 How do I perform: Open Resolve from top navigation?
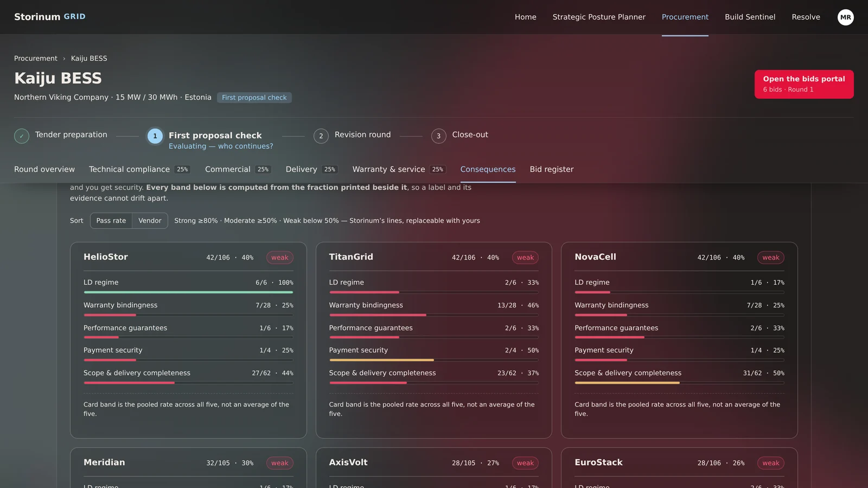pyautogui.click(x=806, y=17)
